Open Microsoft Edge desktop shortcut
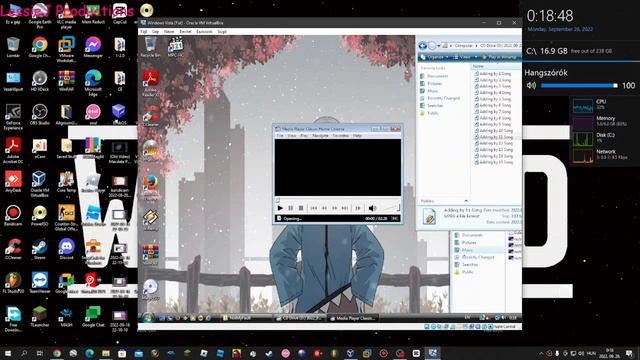The width and height of the screenshot is (640, 360). [93, 83]
